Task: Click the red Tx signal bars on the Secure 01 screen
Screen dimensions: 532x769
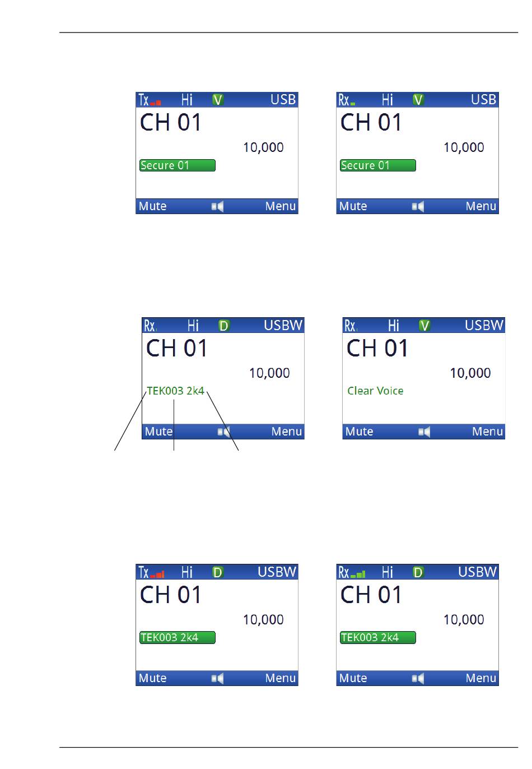Action: [156, 103]
